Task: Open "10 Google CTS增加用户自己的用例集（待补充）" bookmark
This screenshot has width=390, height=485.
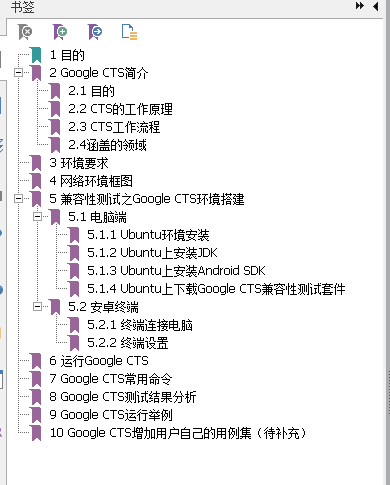Action: [178, 433]
